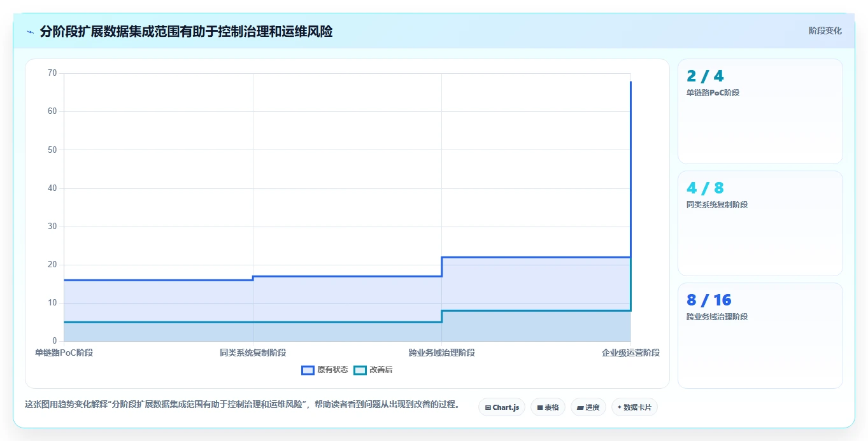
Task: Click the description text below the chart
Action: point(242,405)
